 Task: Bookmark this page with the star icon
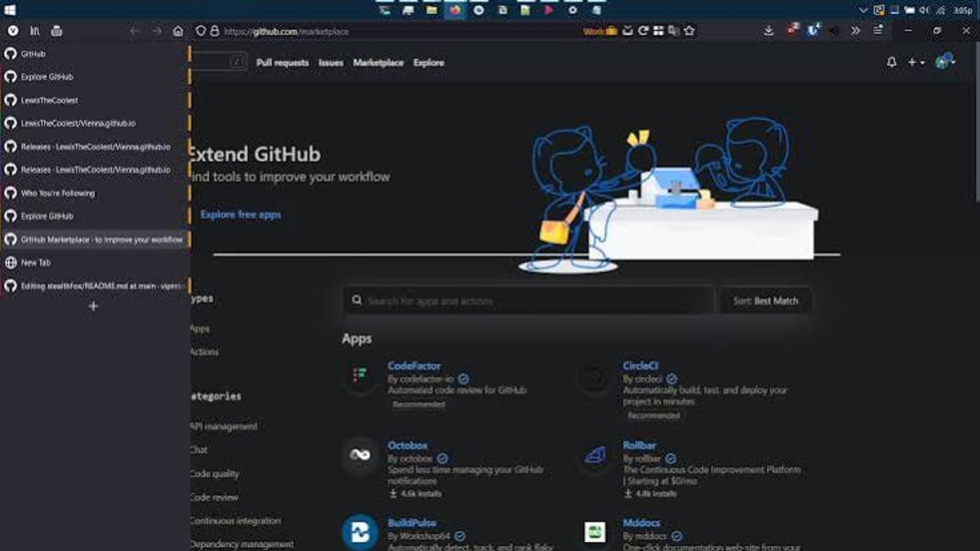[x=689, y=31]
